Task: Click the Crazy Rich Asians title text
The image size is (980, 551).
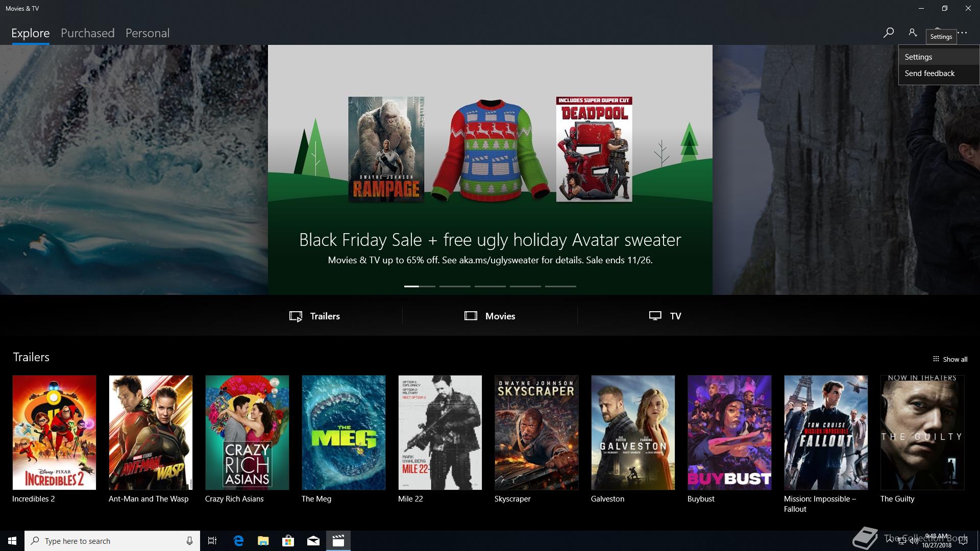Action: coord(234,499)
